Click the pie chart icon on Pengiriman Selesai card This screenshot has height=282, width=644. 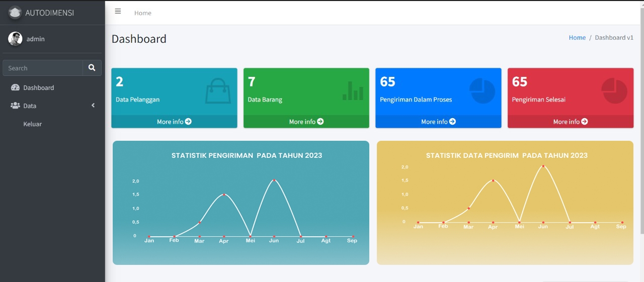tap(614, 91)
